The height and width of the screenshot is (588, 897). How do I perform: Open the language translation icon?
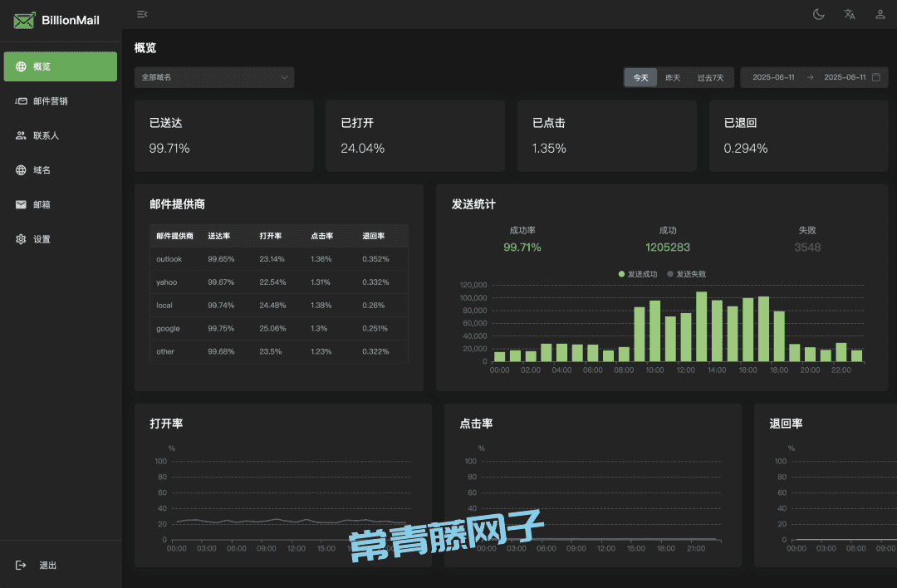(849, 14)
